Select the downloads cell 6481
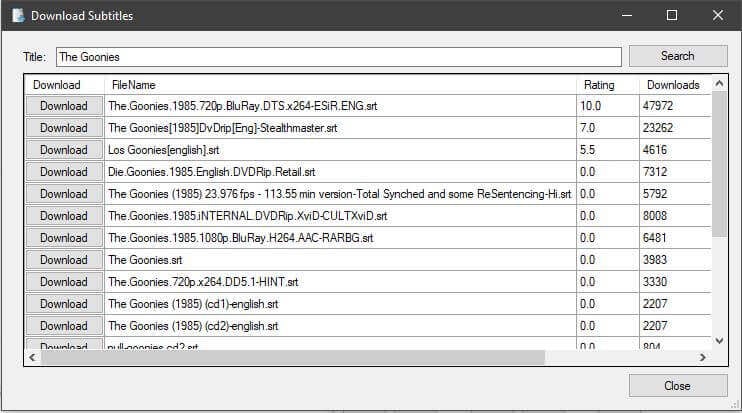The width and height of the screenshot is (742, 413). [x=675, y=238]
